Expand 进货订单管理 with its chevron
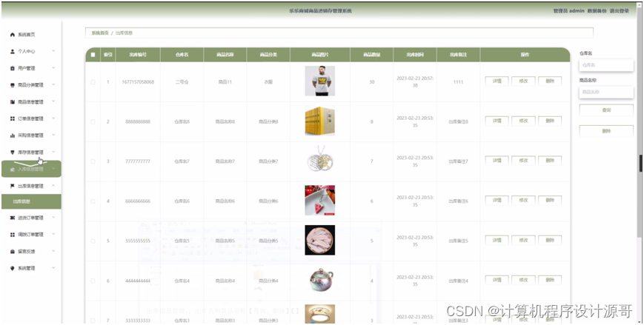 53,218
